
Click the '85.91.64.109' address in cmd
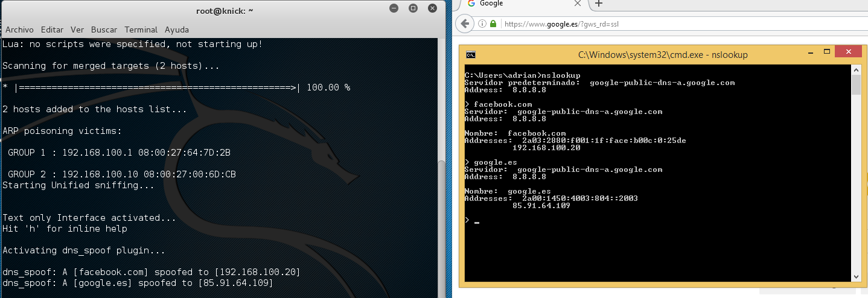coord(541,206)
